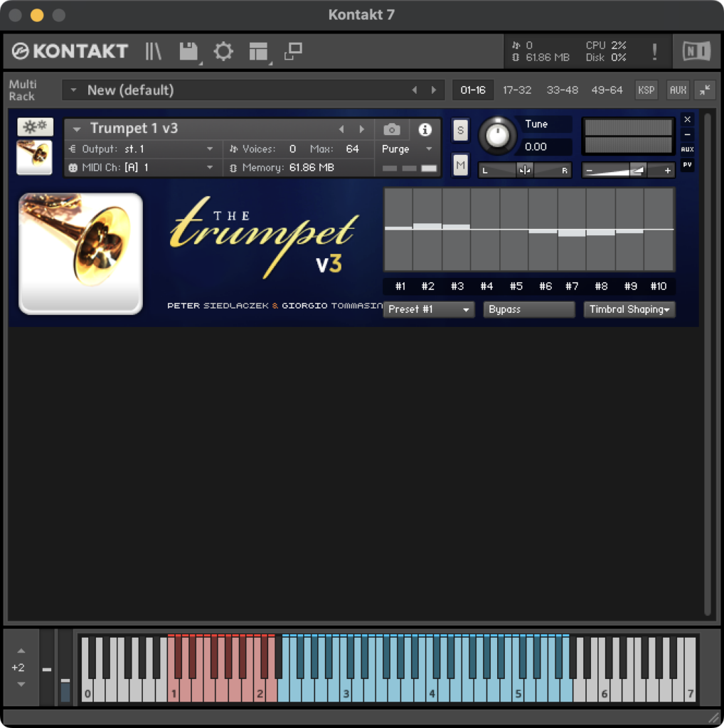The height and width of the screenshot is (728, 724).
Task: Click the pan L/R slider
Action: pyautogui.click(x=525, y=171)
